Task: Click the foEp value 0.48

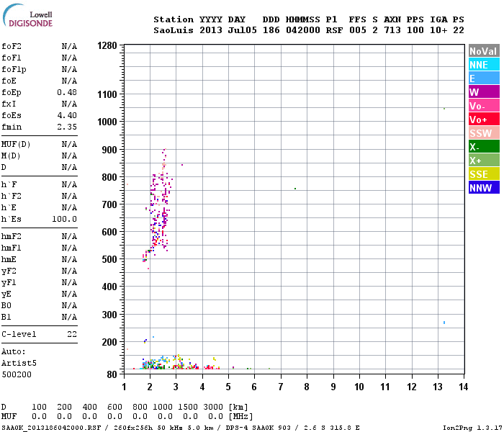Action: coord(67,93)
